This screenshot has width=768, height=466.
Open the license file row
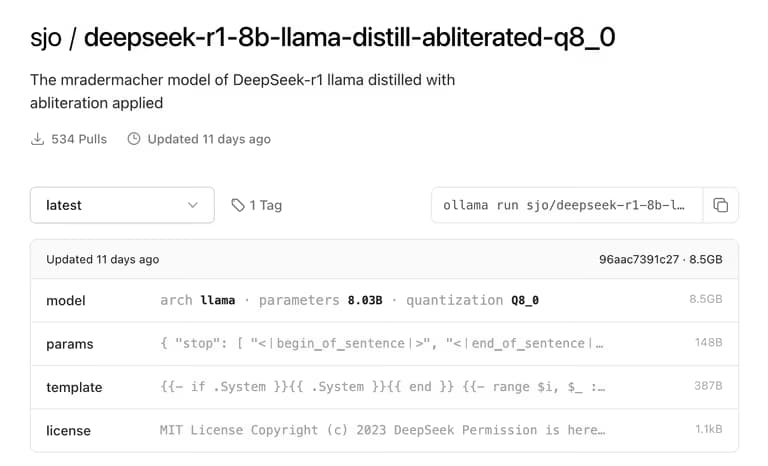click(x=68, y=431)
